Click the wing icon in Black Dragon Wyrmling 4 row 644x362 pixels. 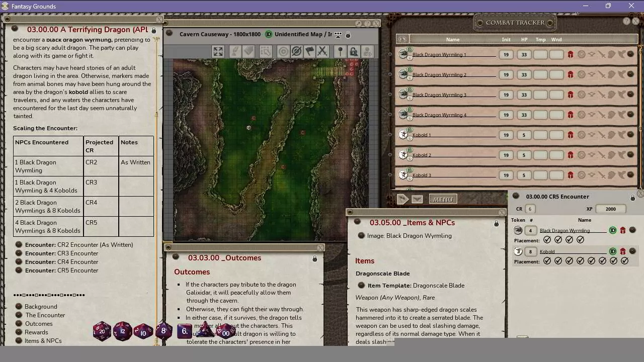(621, 115)
